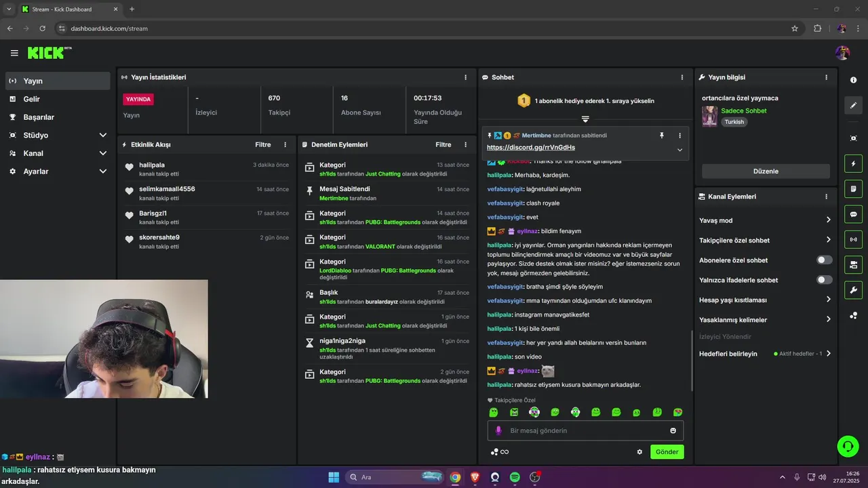The height and width of the screenshot is (488, 868).
Task: Click the Düzenle button
Action: coord(766,171)
